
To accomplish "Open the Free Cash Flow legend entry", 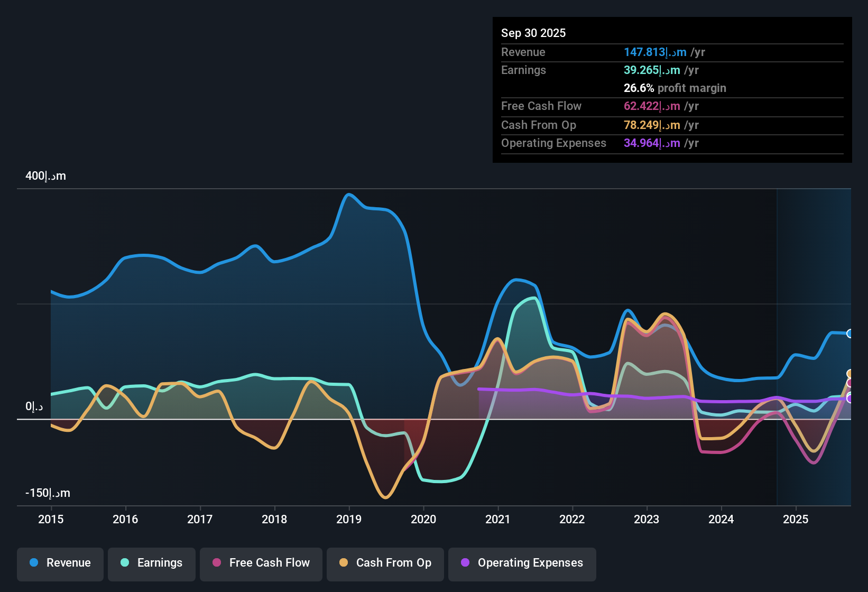I will (x=261, y=563).
